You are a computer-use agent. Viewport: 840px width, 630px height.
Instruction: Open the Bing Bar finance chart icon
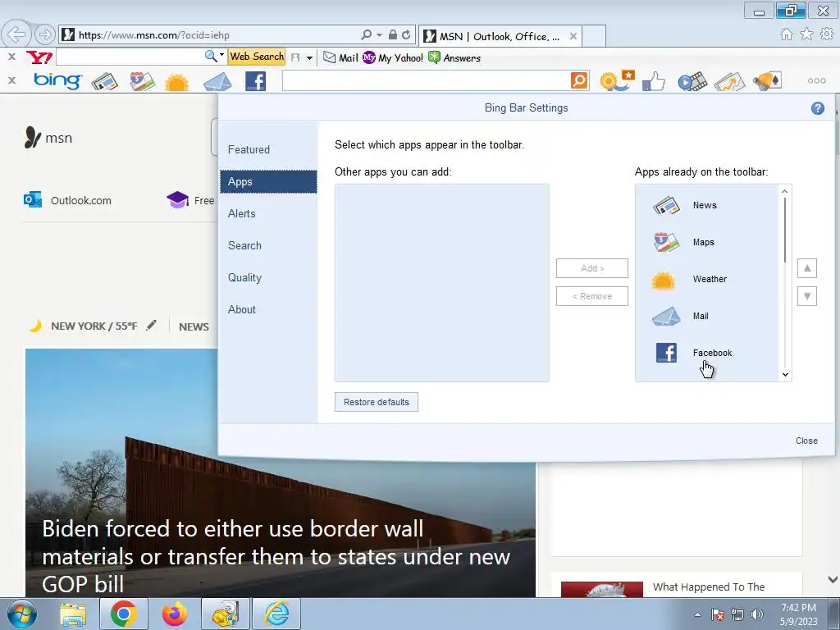729,81
